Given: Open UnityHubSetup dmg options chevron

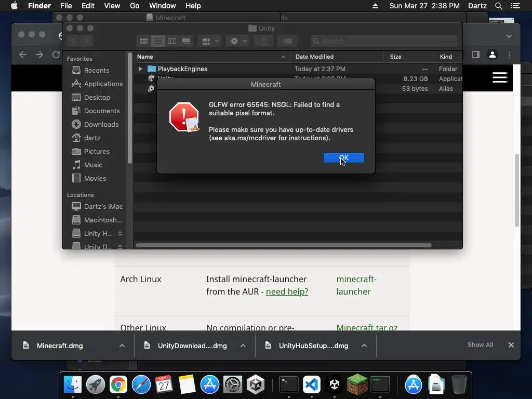Looking at the screenshot, I should tap(364, 345).
